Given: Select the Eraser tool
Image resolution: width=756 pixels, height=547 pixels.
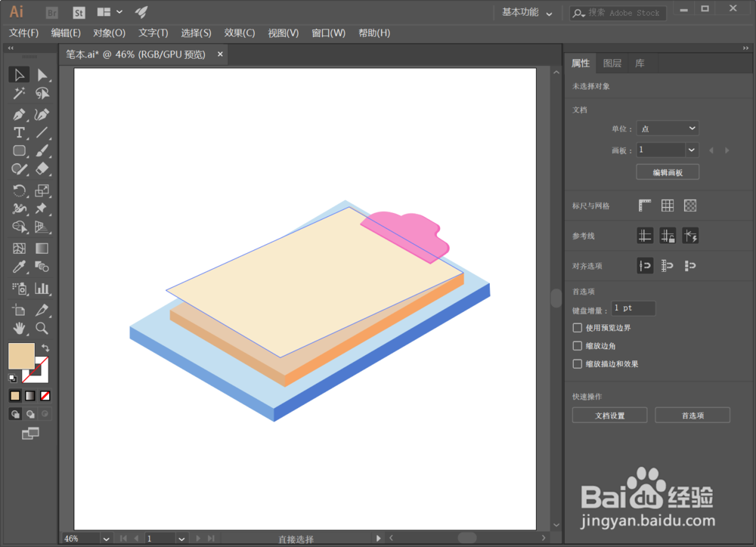Looking at the screenshot, I should (x=42, y=169).
